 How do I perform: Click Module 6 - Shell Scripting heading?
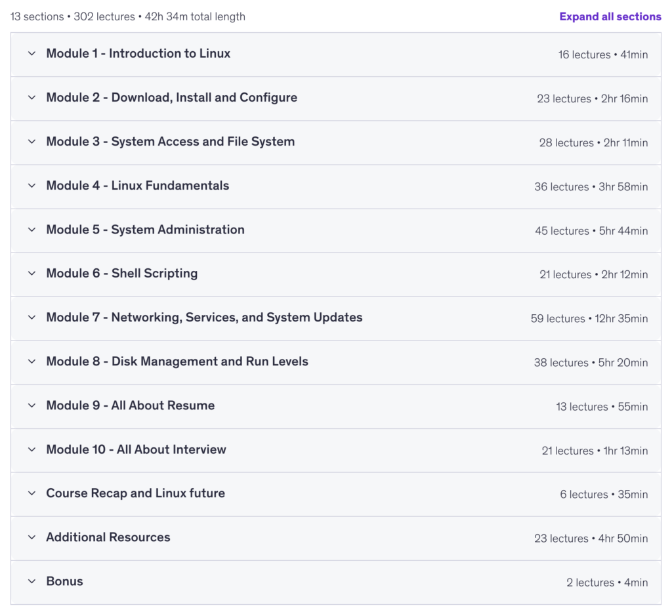tap(121, 274)
